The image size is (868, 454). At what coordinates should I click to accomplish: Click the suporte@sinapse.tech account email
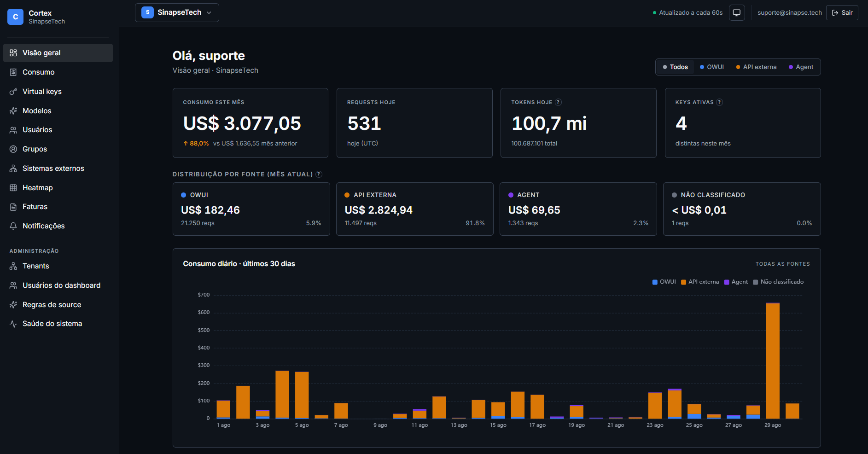tap(789, 13)
